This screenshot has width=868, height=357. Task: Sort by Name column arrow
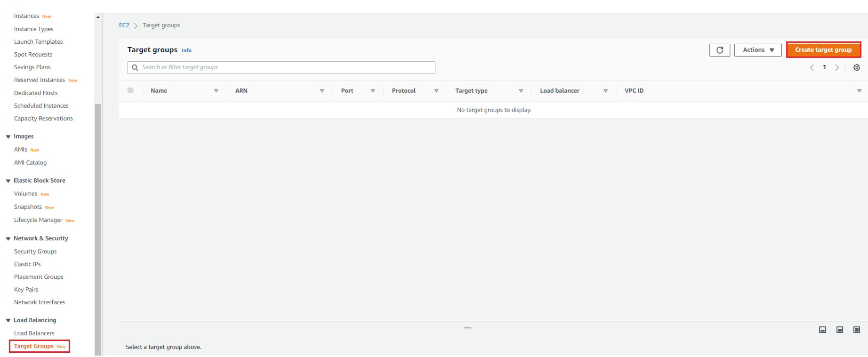click(x=216, y=91)
